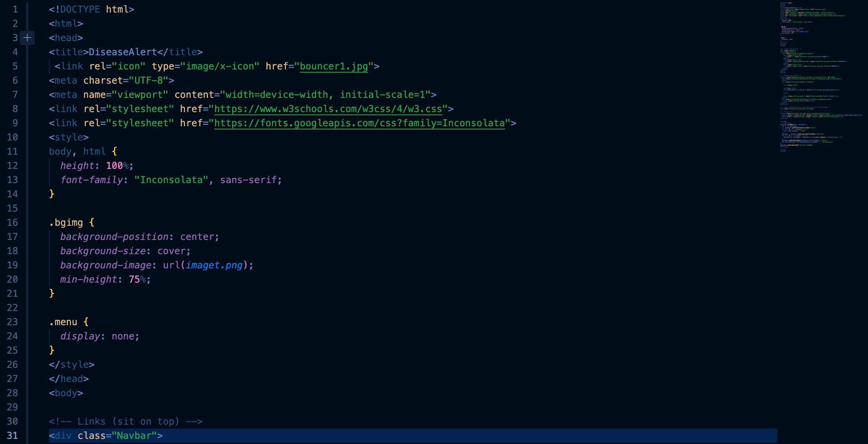Place cursor on the imaget.png url text

[214, 265]
